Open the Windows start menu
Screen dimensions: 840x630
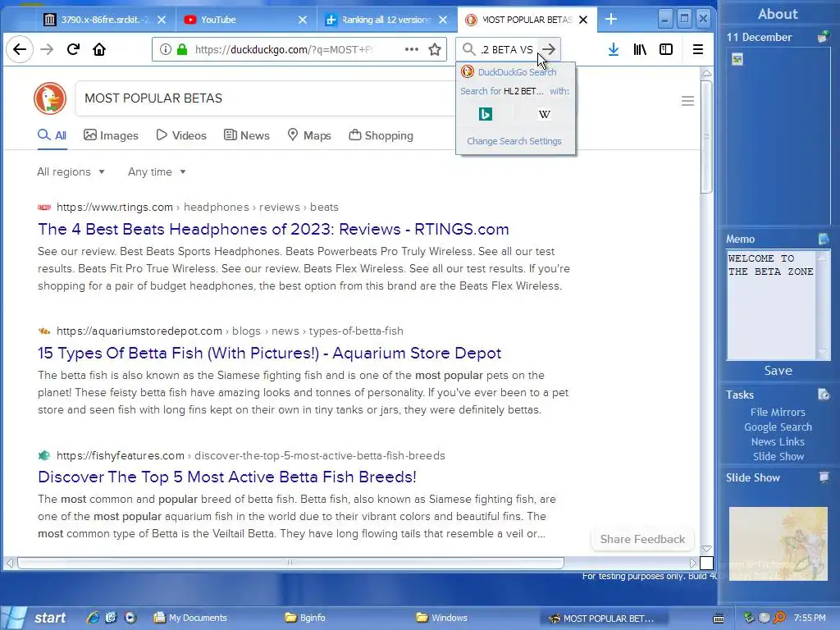coord(35,618)
